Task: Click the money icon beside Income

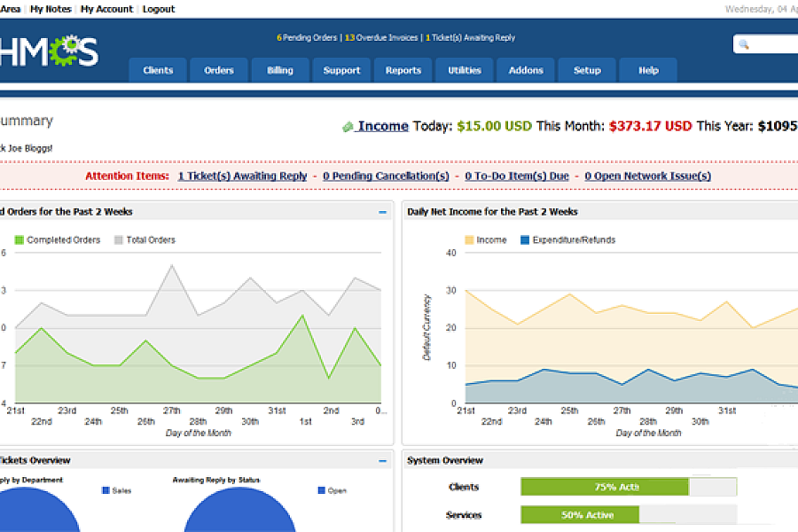Action: (348, 127)
